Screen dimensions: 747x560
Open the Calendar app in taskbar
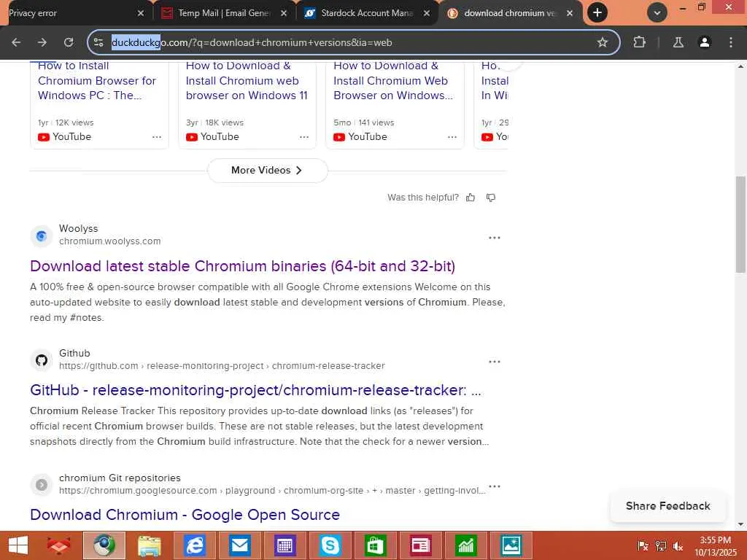coord(285,545)
